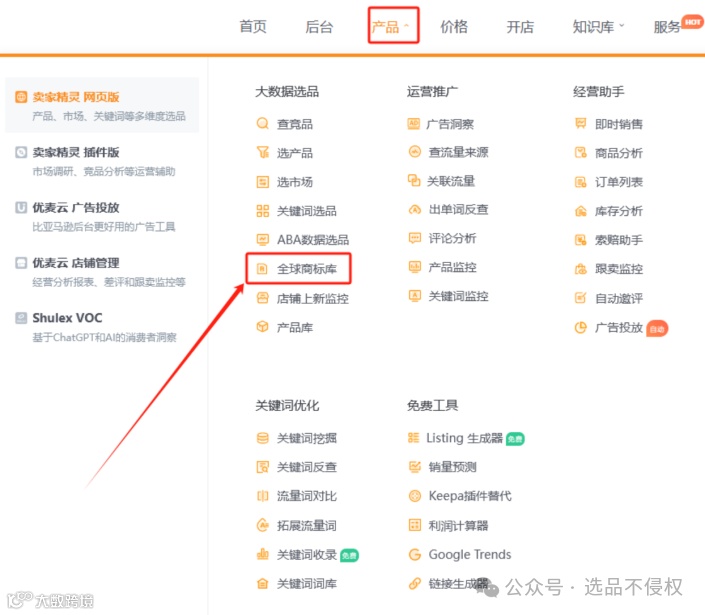The width and height of the screenshot is (705, 615).
Task: Click the 产品监控 icon
Action: [x=415, y=267]
